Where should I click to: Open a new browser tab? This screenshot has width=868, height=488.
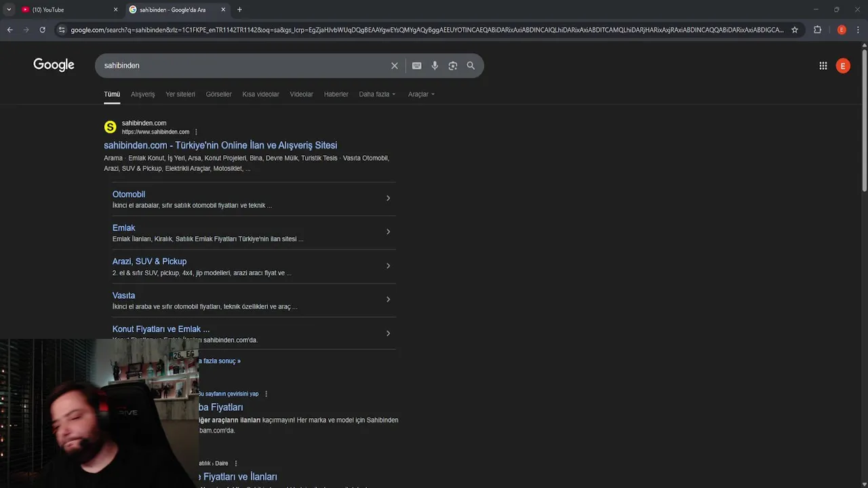tap(239, 9)
